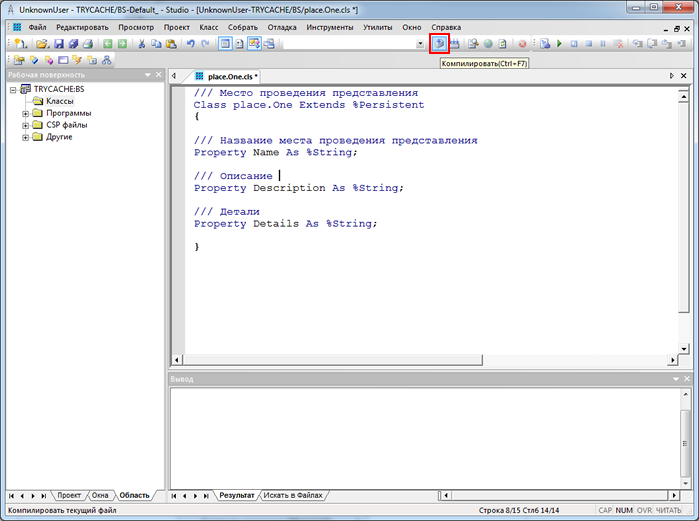The image size is (699, 521).
Task: Open the Рабочая поверхность panel dropdown arrow
Action: click(148, 75)
